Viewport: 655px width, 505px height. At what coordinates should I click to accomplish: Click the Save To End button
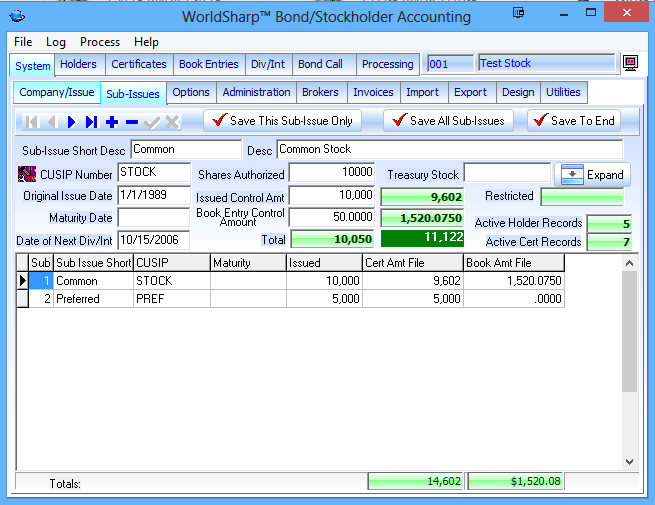click(574, 121)
